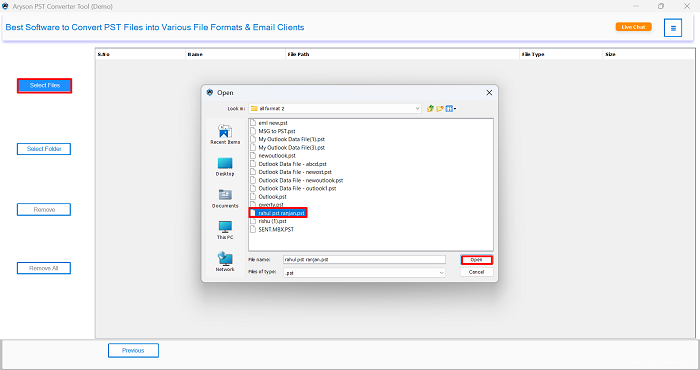Click the File Type column header
The height and width of the screenshot is (370, 700).
[561, 54]
